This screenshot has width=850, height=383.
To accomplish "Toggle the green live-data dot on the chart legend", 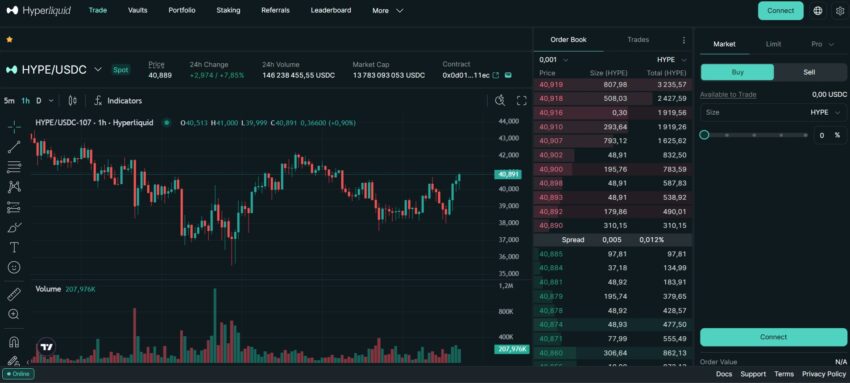I will pos(166,123).
